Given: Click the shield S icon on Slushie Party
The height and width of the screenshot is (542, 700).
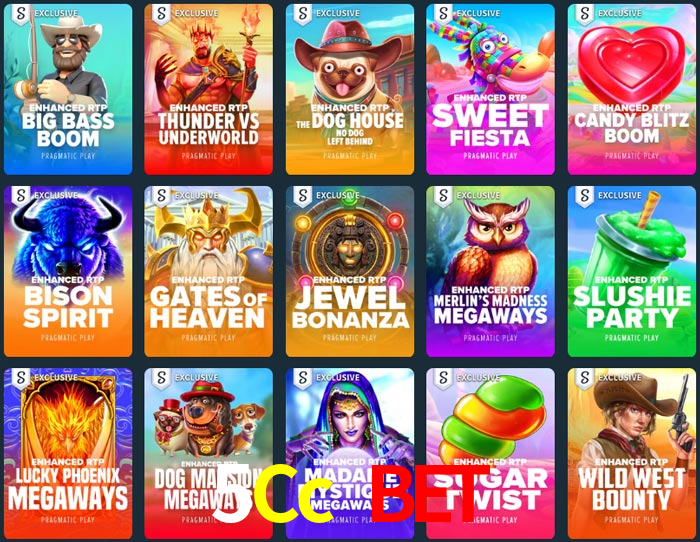Looking at the screenshot, I should coord(584,196).
